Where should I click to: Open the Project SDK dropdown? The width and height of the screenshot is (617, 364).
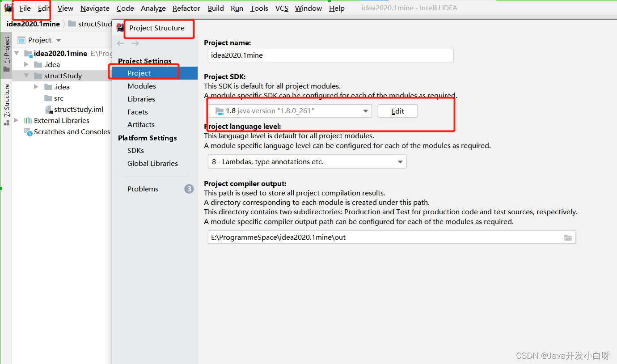[290, 111]
